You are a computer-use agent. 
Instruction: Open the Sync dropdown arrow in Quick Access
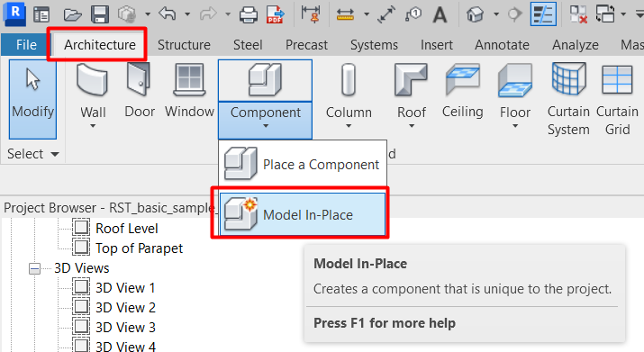[x=148, y=14]
